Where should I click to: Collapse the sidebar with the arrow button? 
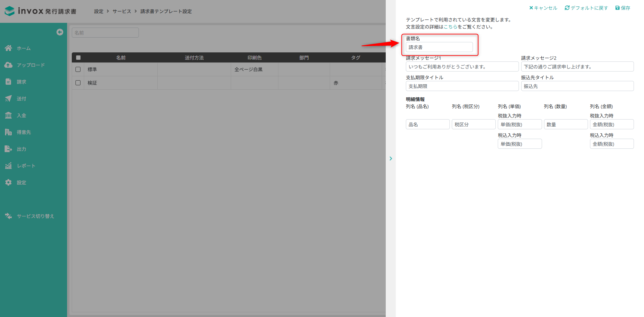(x=60, y=32)
